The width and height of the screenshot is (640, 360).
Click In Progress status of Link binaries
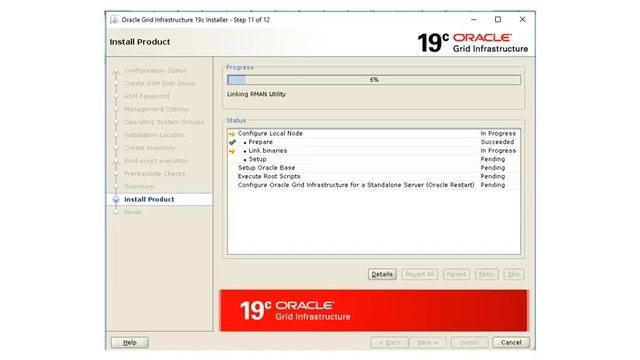tap(498, 151)
